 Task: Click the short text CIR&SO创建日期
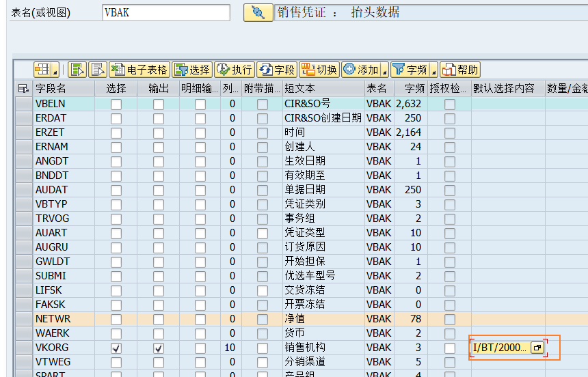323,118
